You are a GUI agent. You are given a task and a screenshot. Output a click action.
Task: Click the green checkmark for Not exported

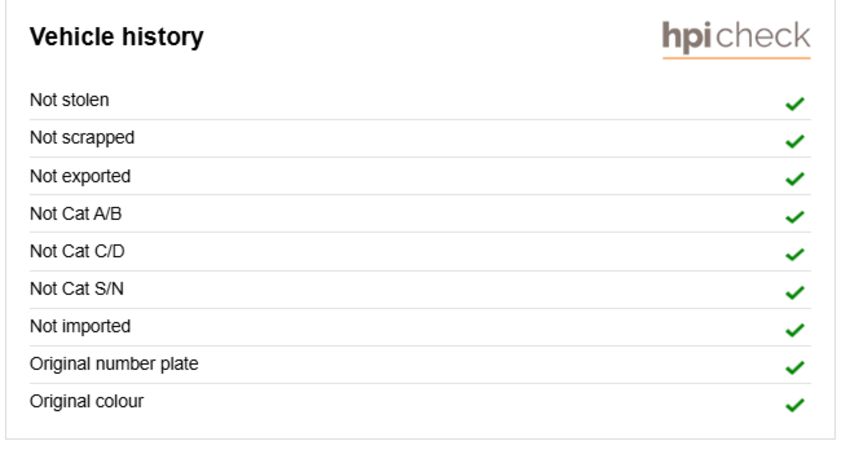[795, 179]
